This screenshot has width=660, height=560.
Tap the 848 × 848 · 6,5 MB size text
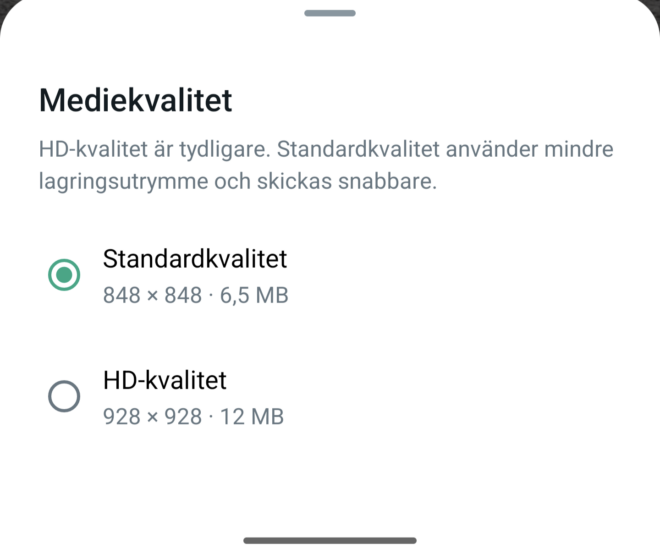point(196,295)
